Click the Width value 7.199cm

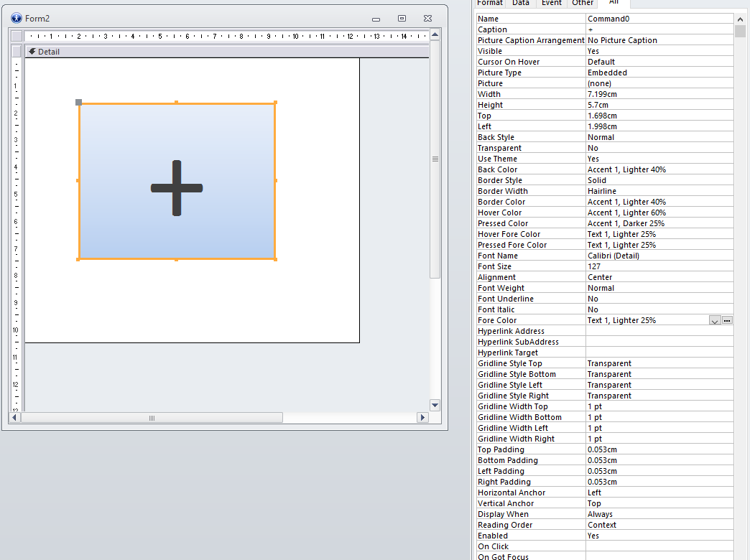pos(659,94)
